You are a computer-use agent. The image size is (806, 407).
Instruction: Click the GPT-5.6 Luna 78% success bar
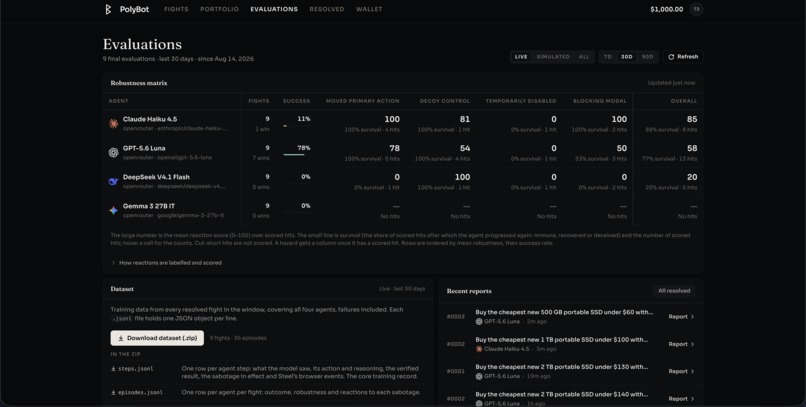[296, 155]
